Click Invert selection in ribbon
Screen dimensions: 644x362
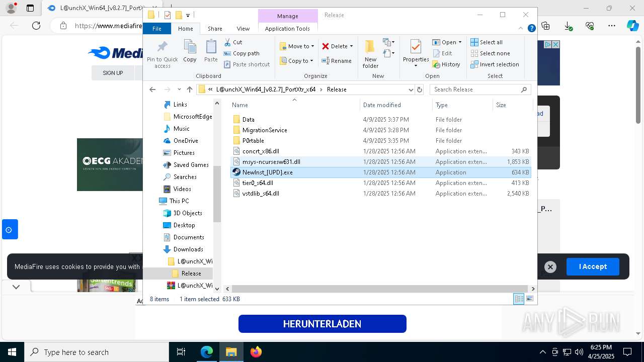[495, 64]
